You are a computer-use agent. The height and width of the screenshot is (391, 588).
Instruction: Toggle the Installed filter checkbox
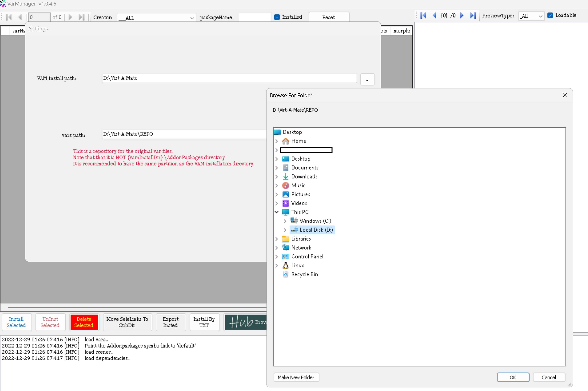coord(277,17)
